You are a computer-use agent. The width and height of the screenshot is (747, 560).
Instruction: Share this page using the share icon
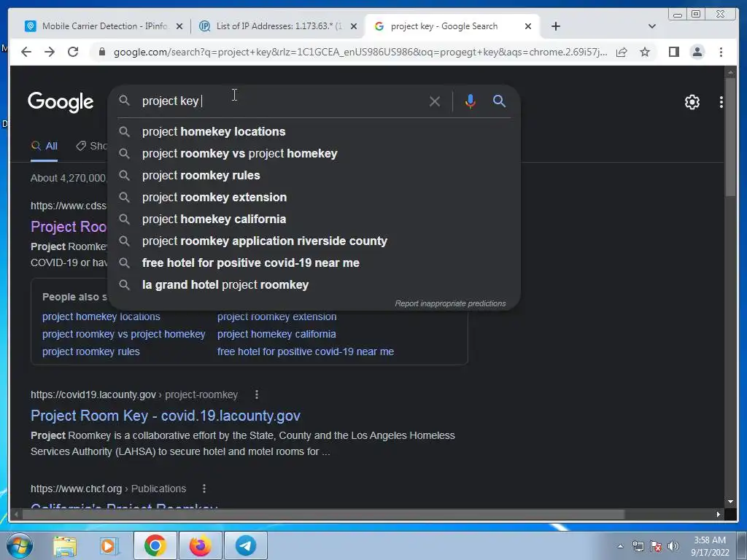(622, 52)
